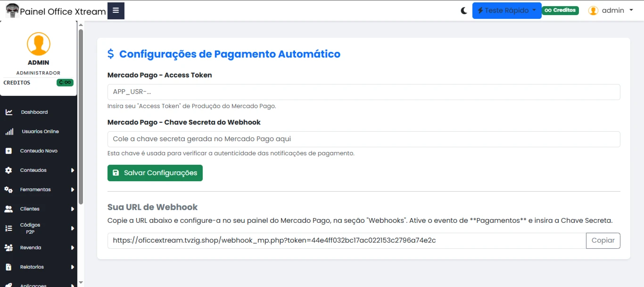The image size is (644, 287).
Task: Toggle dark mode with the moon icon
Action: pos(464,10)
